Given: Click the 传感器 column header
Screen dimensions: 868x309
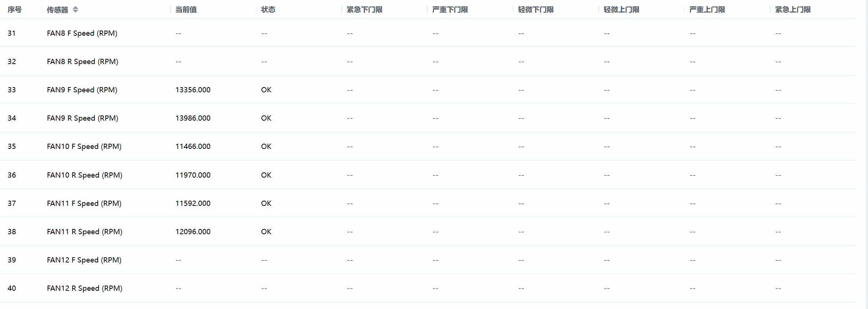Looking at the screenshot, I should (x=58, y=10).
